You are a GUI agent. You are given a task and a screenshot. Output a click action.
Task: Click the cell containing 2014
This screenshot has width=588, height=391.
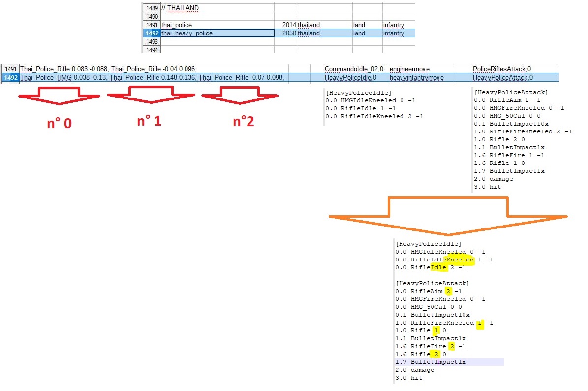click(x=285, y=25)
